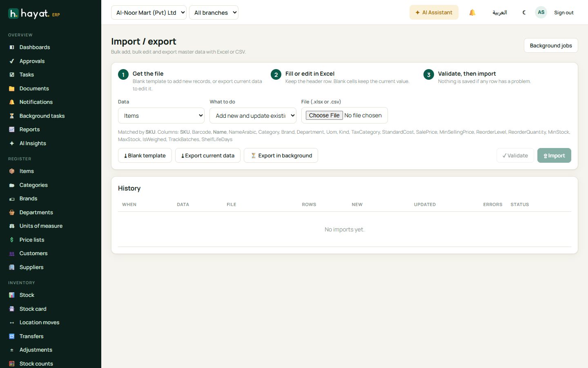Click the UPDATED column header

point(425,204)
